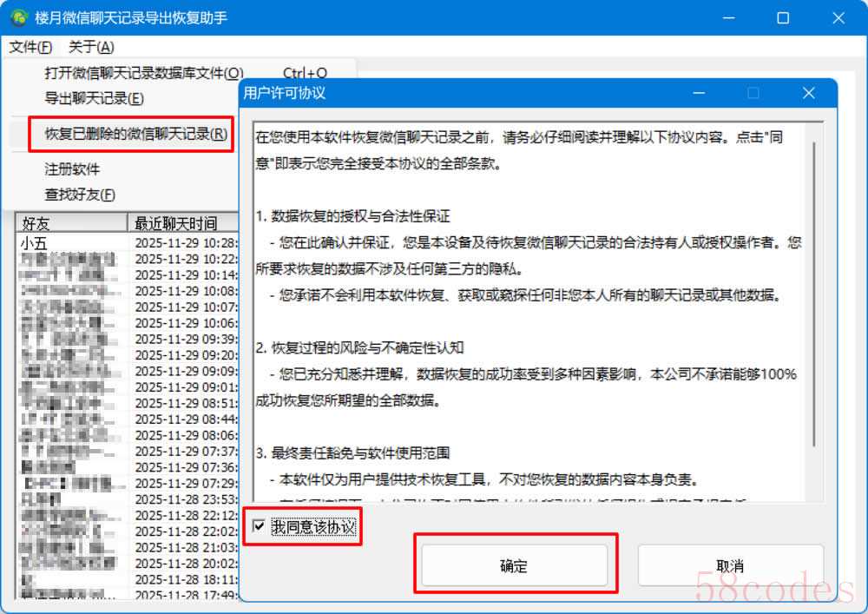
Task: Click the app logo icon in title bar
Action: (17, 17)
